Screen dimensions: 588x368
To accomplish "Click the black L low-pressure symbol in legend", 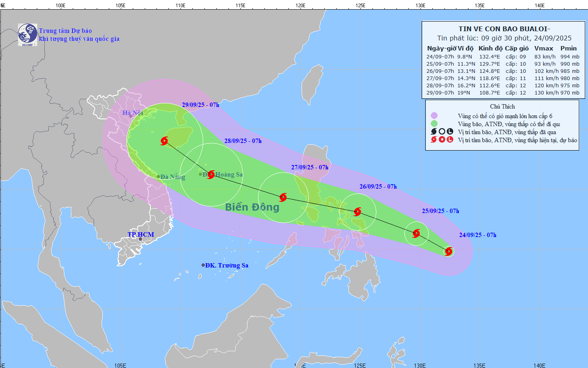I will (x=450, y=132).
